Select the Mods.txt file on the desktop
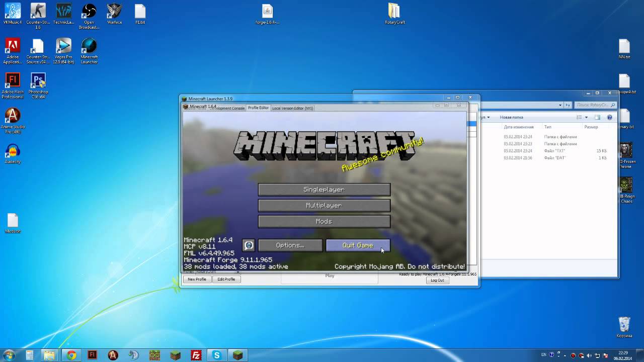The image size is (644, 362). tap(13, 224)
